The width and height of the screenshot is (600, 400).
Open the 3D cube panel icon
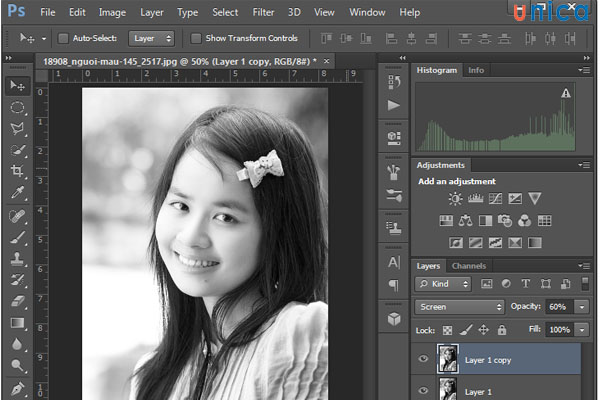point(394,318)
